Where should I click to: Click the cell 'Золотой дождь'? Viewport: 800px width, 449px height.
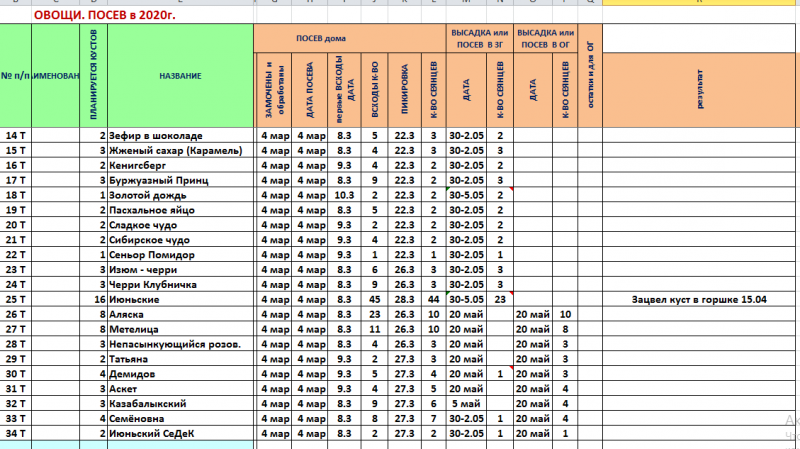(180, 195)
